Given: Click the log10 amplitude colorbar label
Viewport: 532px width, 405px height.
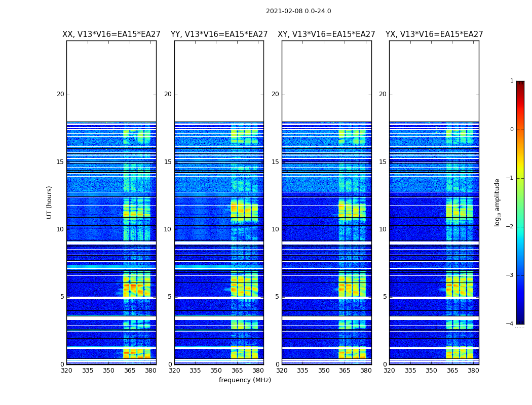Looking at the screenshot, I should [x=497, y=202].
